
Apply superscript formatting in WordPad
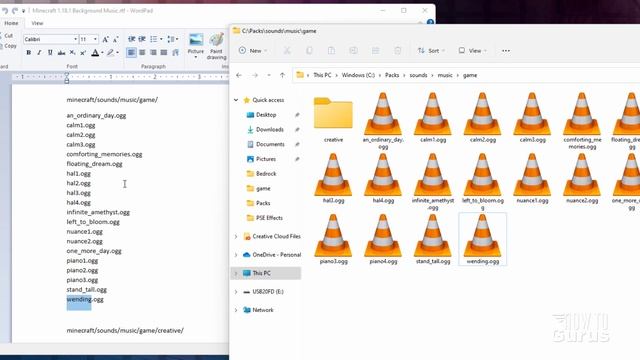[x=83, y=53]
